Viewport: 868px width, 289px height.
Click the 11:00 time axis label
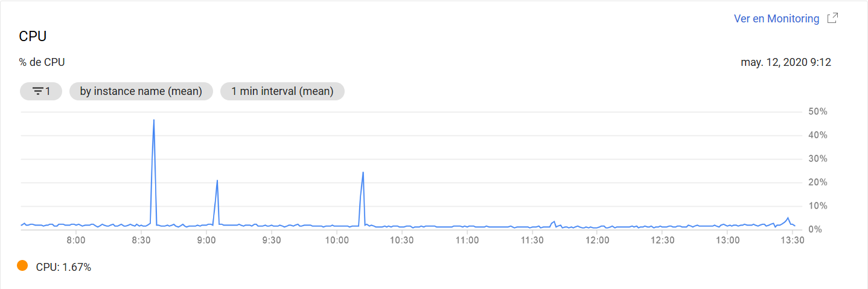pyautogui.click(x=467, y=240)
